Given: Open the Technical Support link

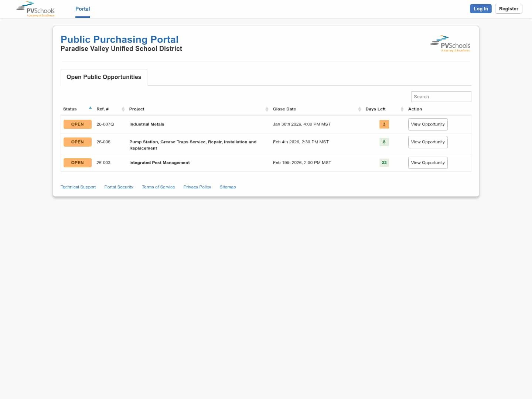Looking at the screenshot, I should [x=78, y=187].
